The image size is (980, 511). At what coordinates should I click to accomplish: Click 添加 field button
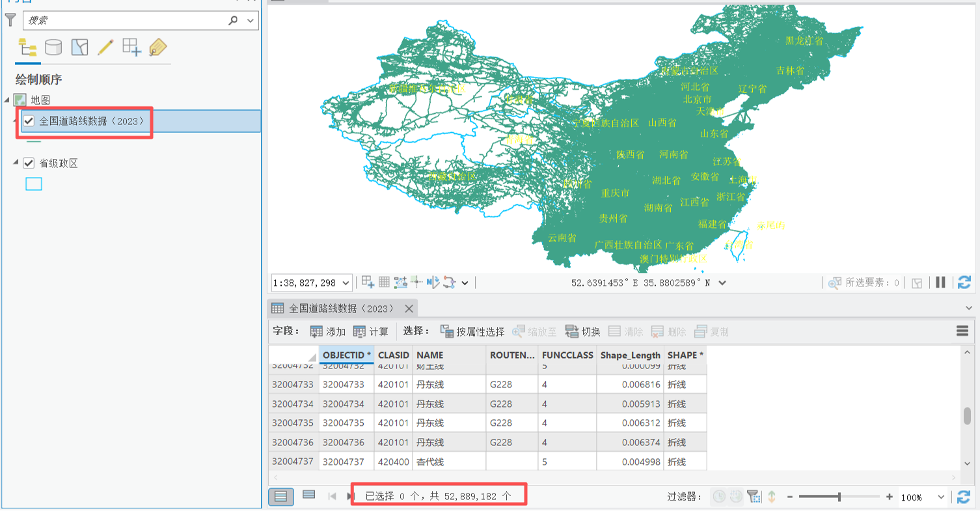tap(328, 331)
